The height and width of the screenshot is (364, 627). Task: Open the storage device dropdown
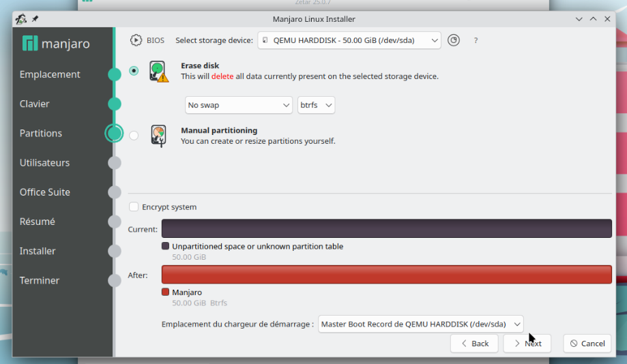point(349,40)
